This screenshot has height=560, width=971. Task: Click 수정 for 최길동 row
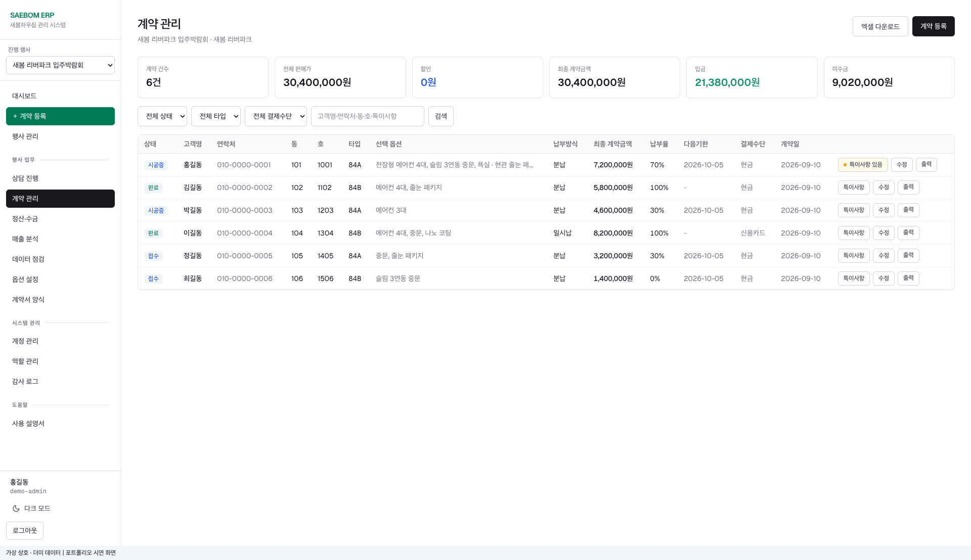[x=884, y=278]
